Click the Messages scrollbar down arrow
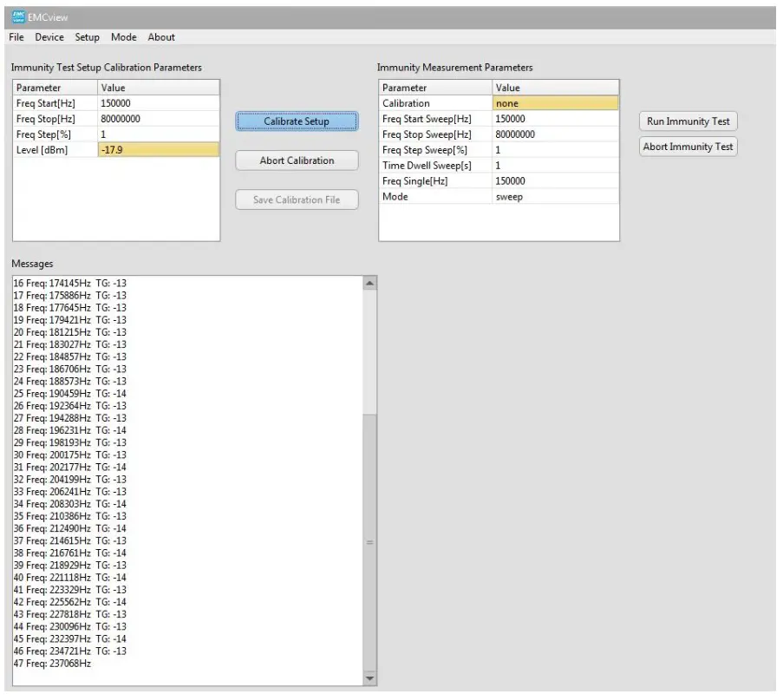The height and width of the screenshot is (700, 783). pyautogui.click(x=369, y=678)
